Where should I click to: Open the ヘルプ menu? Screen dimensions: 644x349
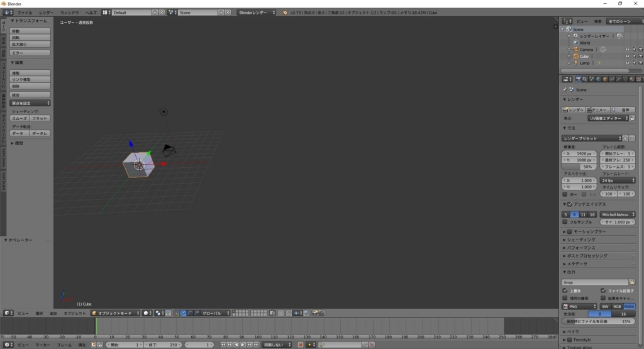point(91,13)
